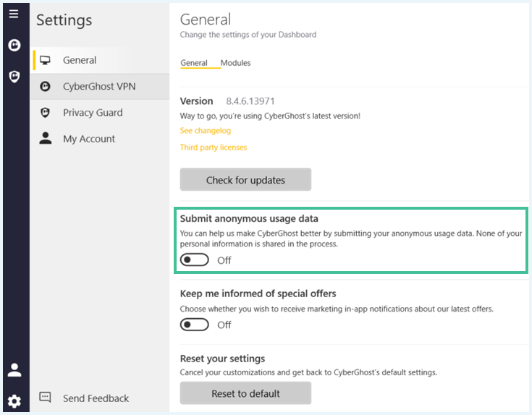
Task: Click the shield icon beside Privacy Guard
Action: point(45,113)
